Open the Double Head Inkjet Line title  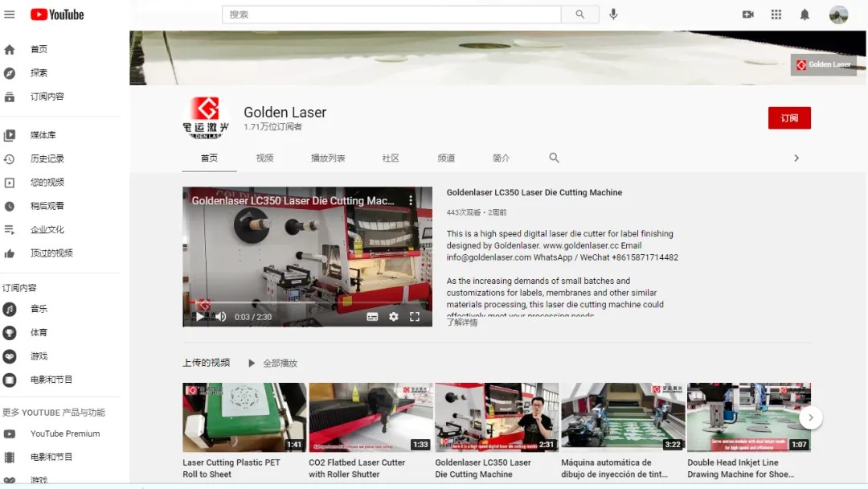(x=741, y=468)
